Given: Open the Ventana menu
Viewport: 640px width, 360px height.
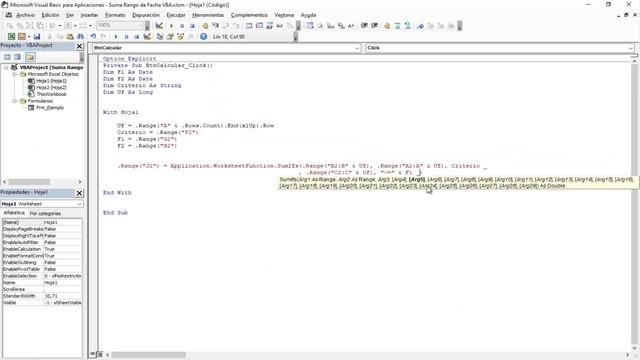Looking at the screenshot, I should (x=284, y=15).
